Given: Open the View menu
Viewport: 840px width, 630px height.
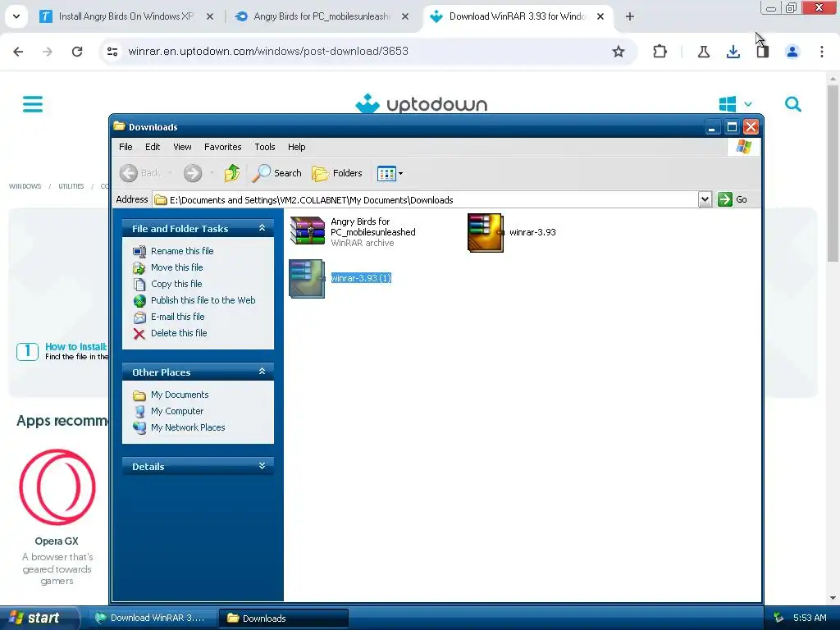Looking at the screenshot, I should point(182,147).
